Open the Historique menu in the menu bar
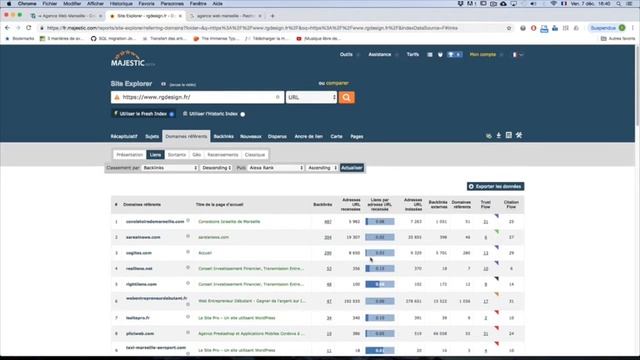The width and height of the screenshot is (640, 360). 121,4
